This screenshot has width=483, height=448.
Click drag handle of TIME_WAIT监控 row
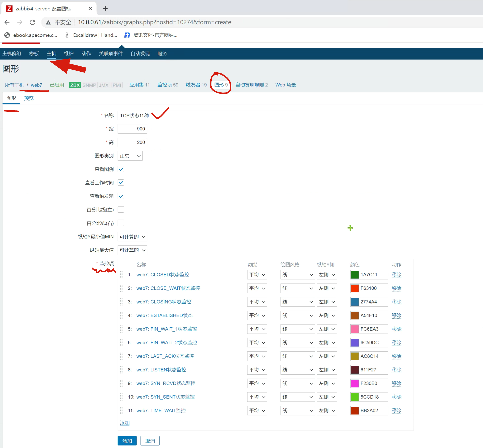pos(121,410)
